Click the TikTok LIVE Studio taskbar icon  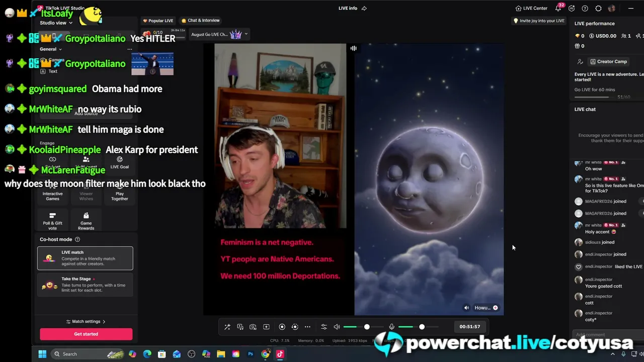[x=280, y=354]
